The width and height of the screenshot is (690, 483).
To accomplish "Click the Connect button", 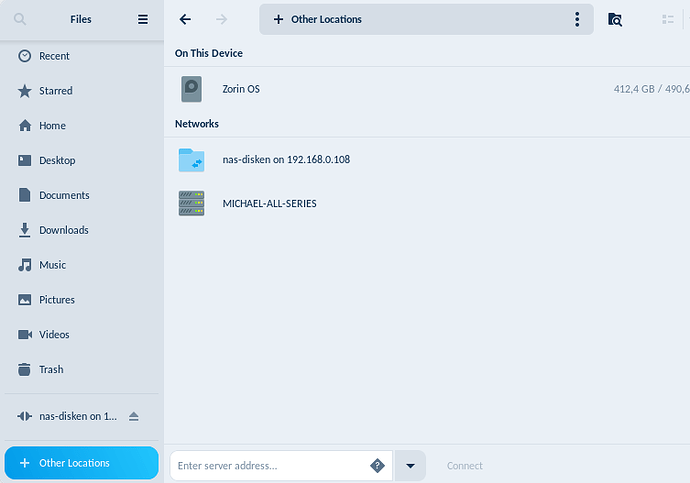I will 465,465.
